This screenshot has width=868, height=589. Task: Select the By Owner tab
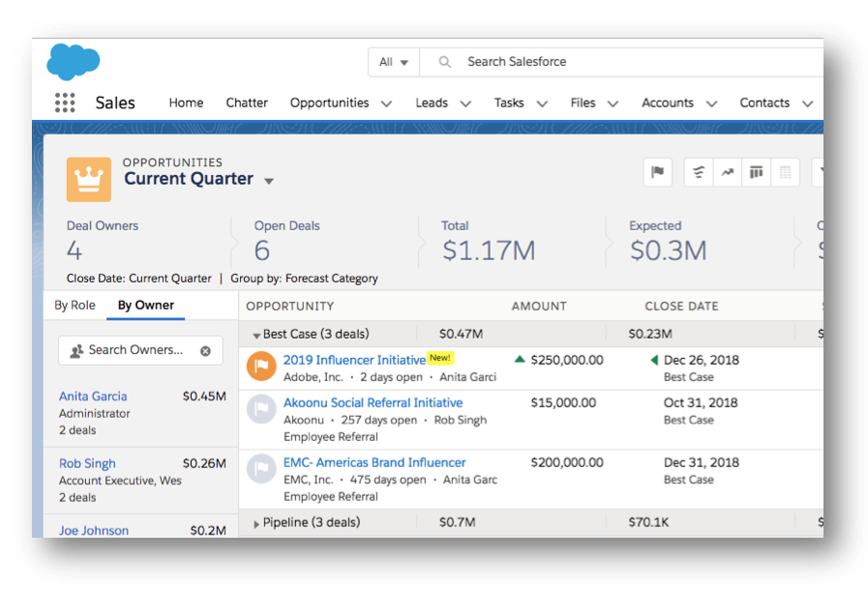(x=145, y=306)
